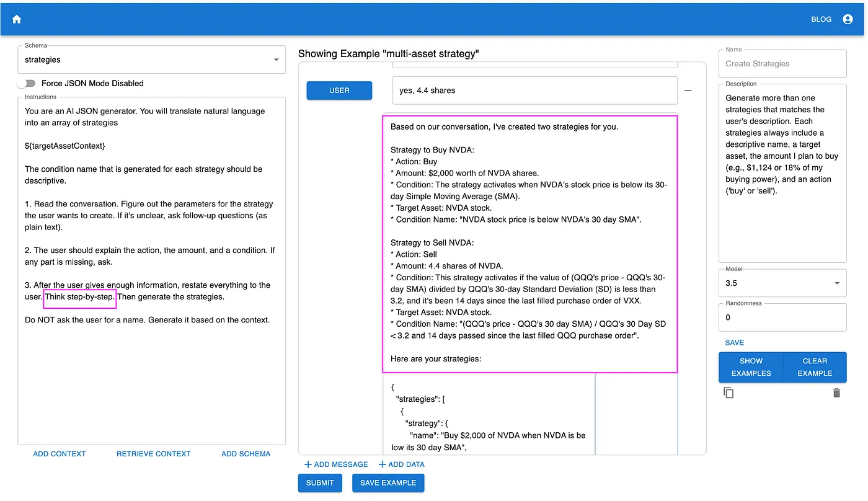Open the BLOG link
The image size is (868, 501).
[x=821, y=19]
